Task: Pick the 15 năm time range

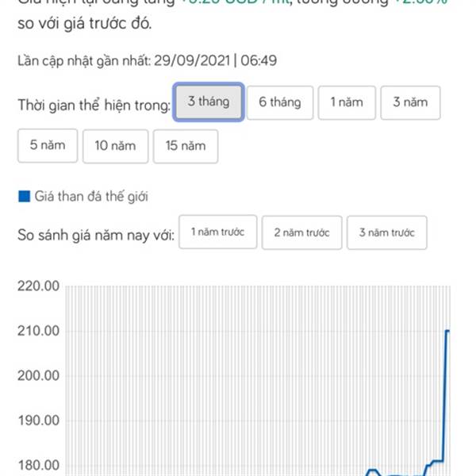Action: (x=186, y=146)
